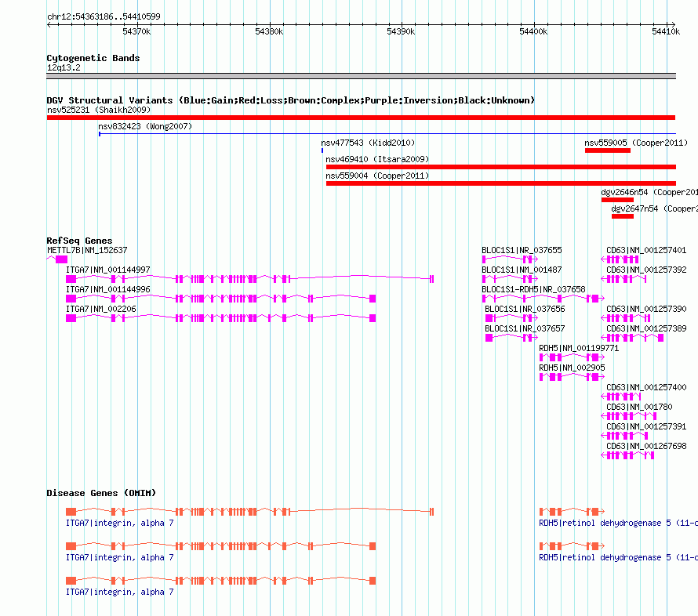The height and width of the screenshot is (616, 698).
Task: Click the 12q13.2 cytogenetic band bar
Action: [361, 76]
